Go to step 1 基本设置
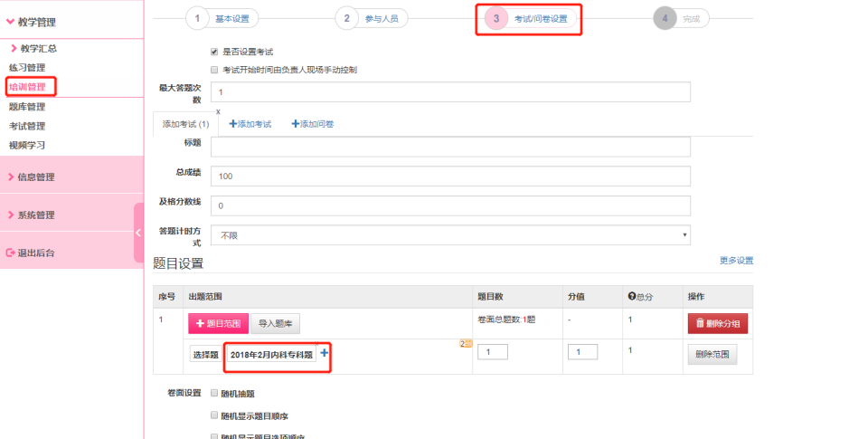 pos(232,19)
